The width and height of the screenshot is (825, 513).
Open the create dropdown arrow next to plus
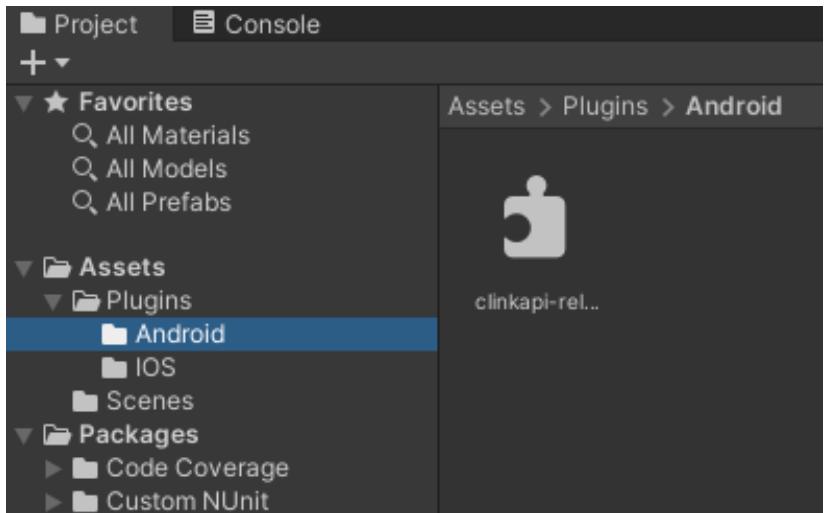[x=62, y=63]
